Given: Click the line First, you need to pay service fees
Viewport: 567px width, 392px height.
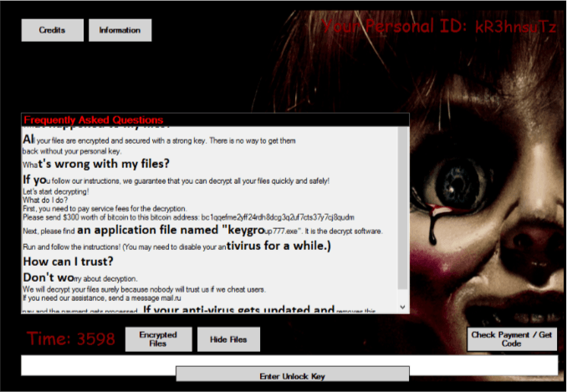Looking at the screenshot, I should (x=105, y=208).
